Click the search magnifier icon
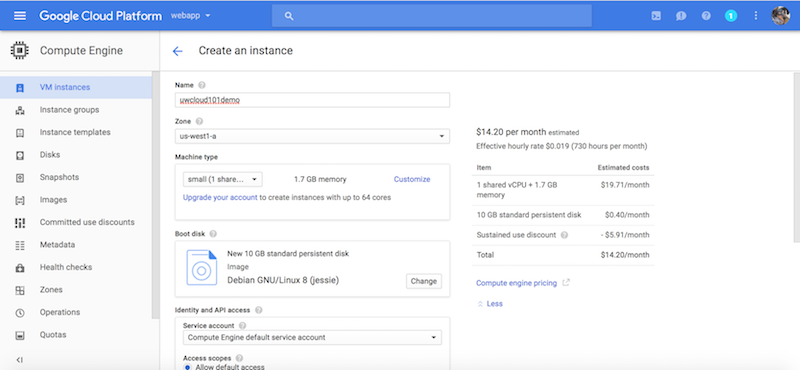Image resolution: width=800 pixels, height=370 pixels. click(289, 16)
